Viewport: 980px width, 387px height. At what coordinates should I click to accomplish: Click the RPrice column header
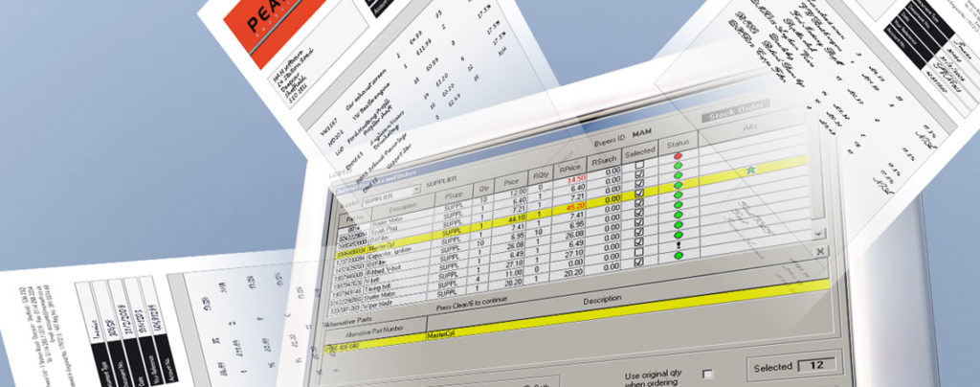(x=570, y=169)
